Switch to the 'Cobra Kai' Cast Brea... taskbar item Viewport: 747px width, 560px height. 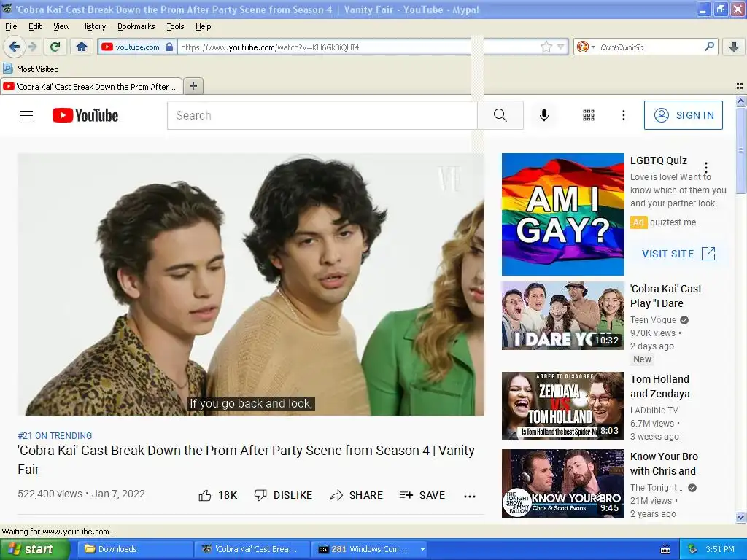pyautogui.click(x=252, y=549)
